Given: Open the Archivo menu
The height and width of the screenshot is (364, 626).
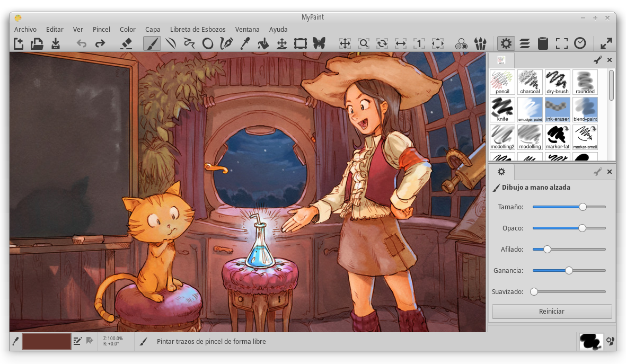Looking at the screenshot, I should pos(25,30).
